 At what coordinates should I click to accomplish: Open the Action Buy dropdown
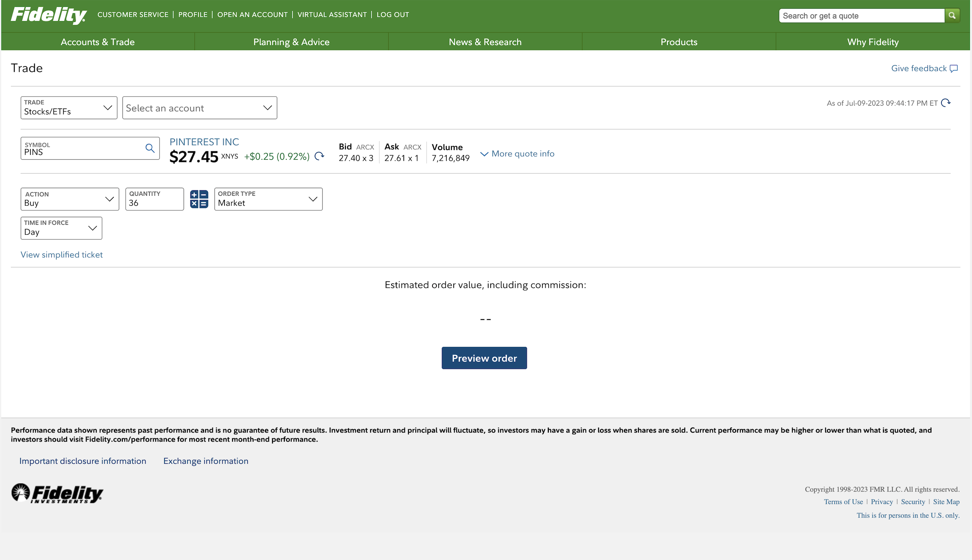coord(70,199)
